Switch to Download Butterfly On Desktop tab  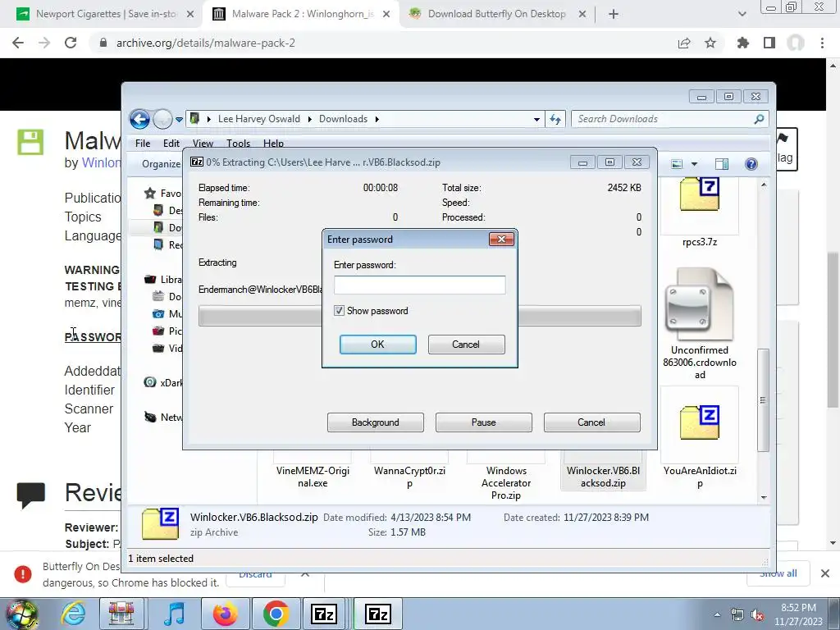coord(496,14)
